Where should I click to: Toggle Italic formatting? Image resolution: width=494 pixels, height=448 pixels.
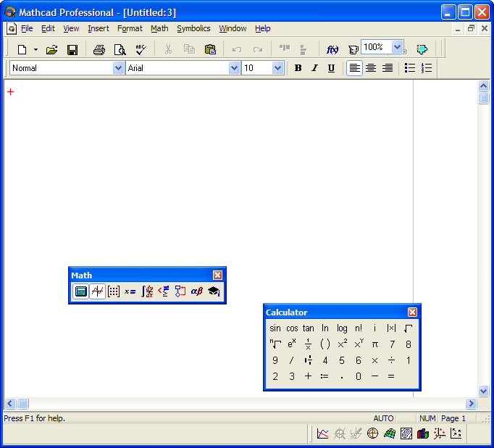(314, 68)
